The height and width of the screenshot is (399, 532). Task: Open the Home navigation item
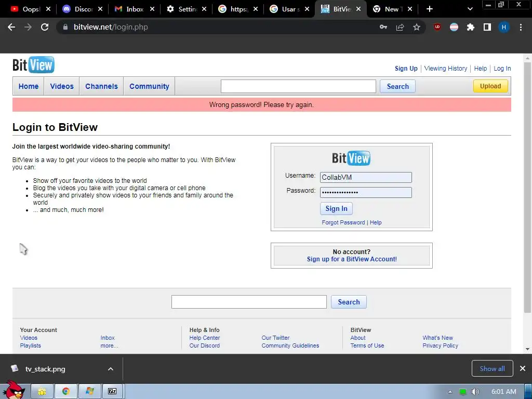point(29,86)
